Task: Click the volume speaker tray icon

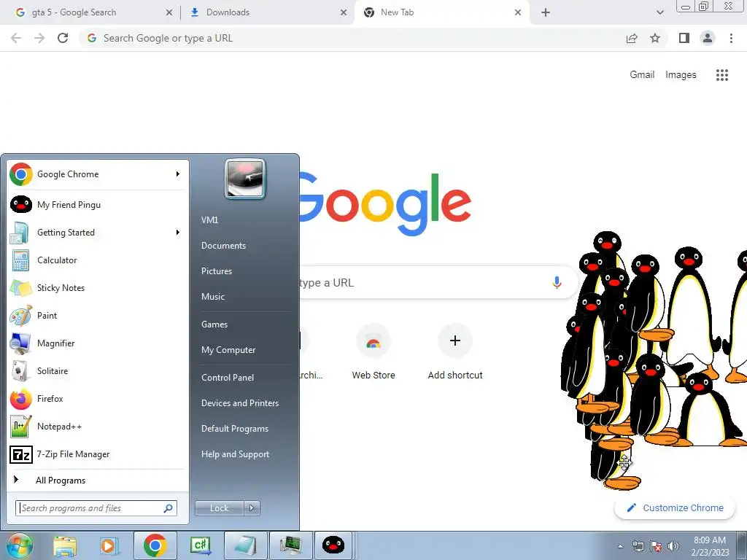Action: pyautogui.click(x=673, y=546)
